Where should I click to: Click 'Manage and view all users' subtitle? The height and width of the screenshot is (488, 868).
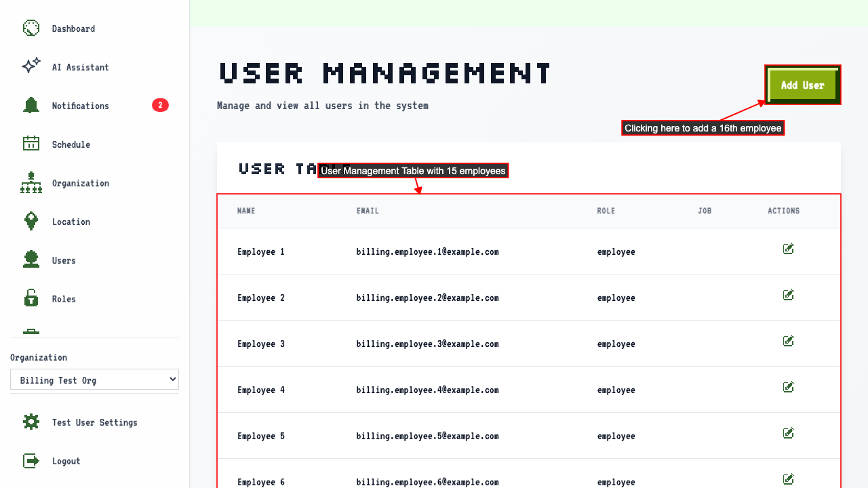click(x=323, y=106)
